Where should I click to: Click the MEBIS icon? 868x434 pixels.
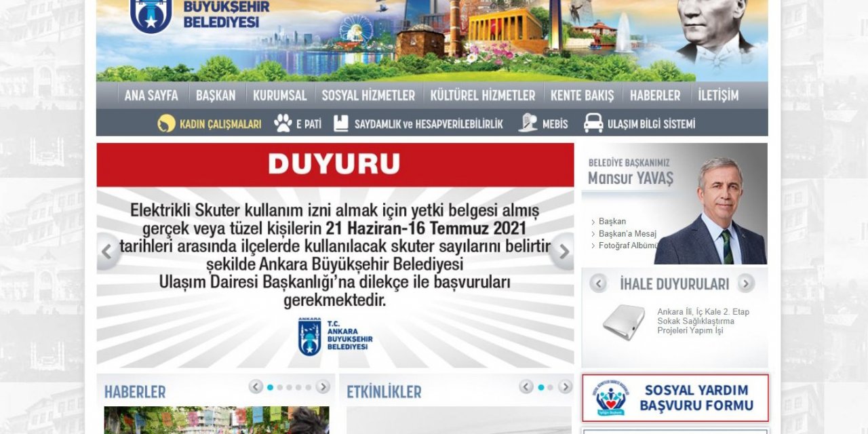[x=528, y=123]
